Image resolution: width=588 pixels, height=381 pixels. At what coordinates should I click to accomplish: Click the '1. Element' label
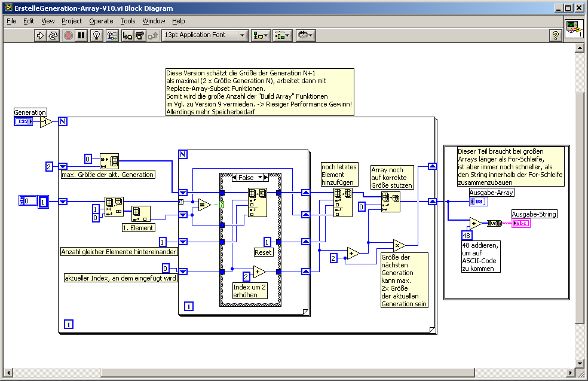coord(139,228)
